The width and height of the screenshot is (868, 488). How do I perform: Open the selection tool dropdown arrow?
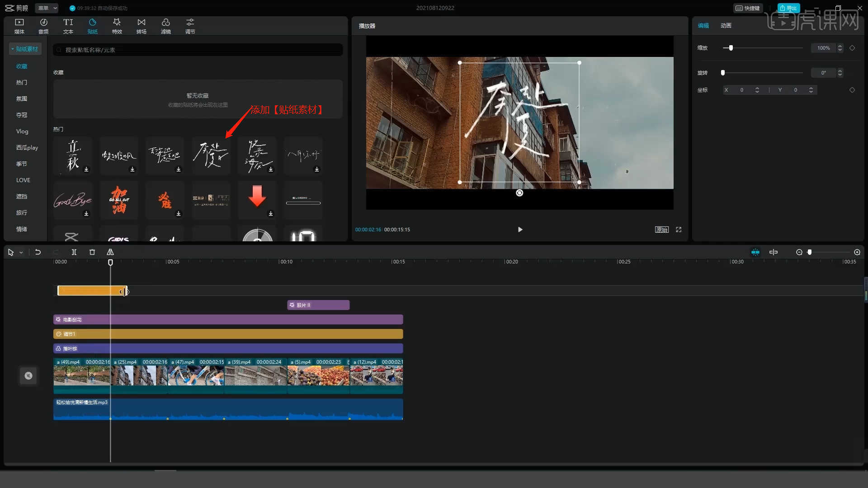coord(21,253)
